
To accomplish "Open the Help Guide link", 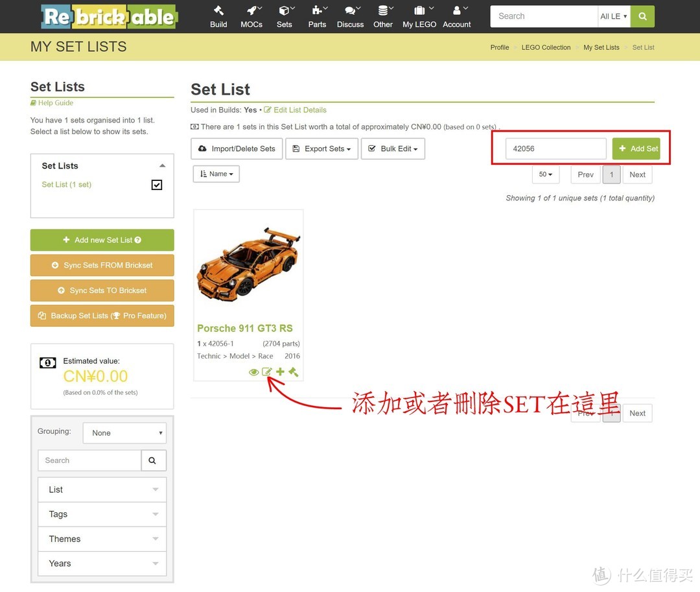I will coord(52,102).
